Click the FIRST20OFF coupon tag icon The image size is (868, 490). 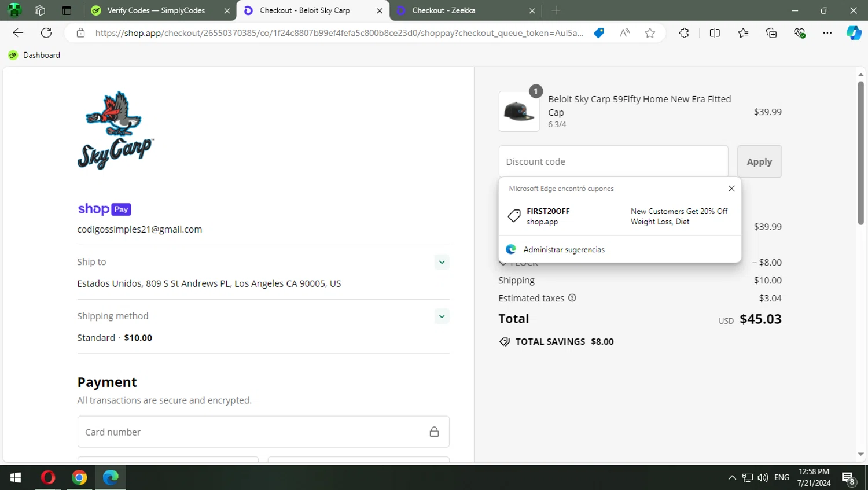pos(514,216)
